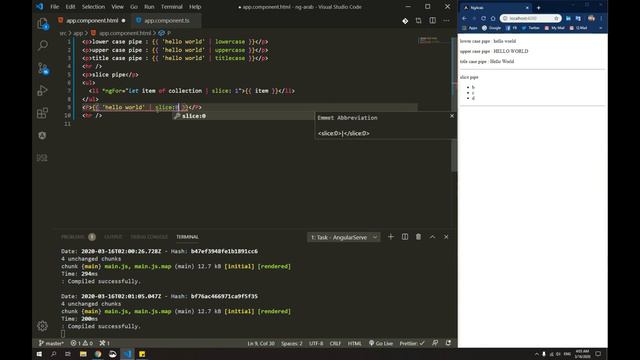Close the Emmet Abbreviation details popup
This screenshot has height=360, width=640.
tap(451, 116)
